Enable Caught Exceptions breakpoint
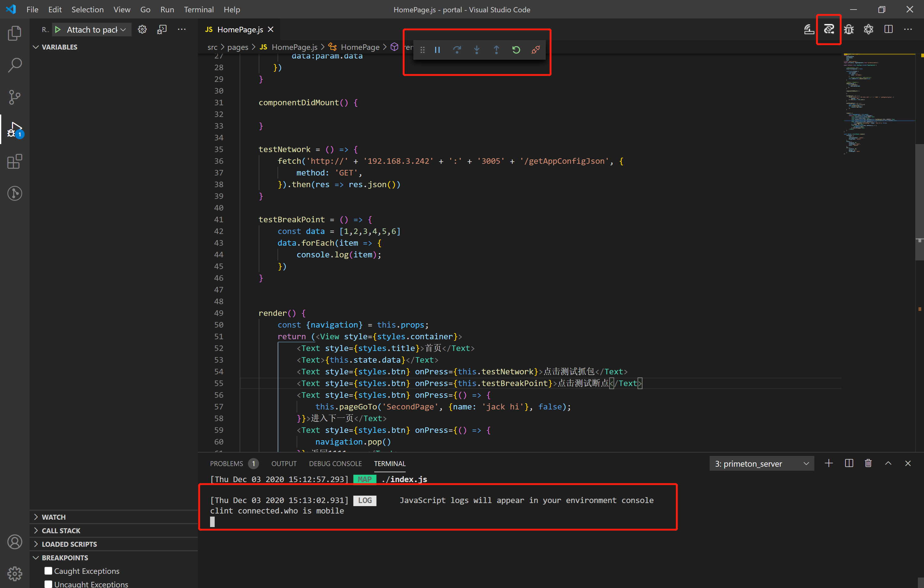The height and width of the screenshot is (588, 924). coord(48,571)
